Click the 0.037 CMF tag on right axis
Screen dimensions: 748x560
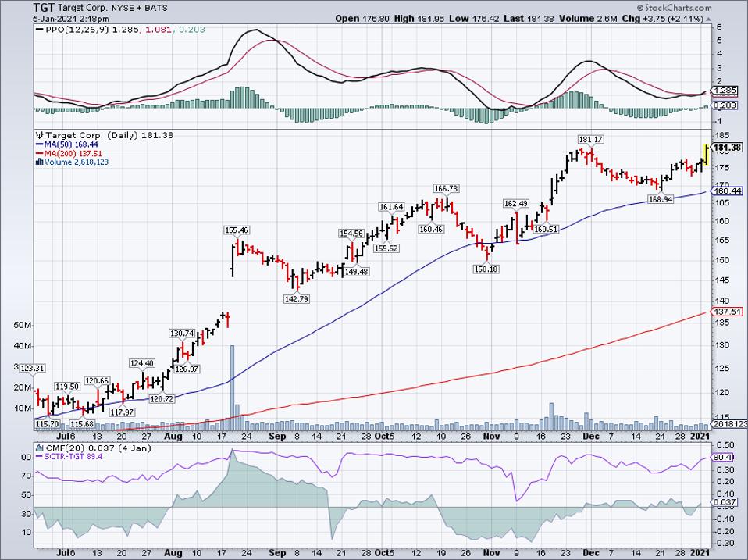[x=725, y=502]
